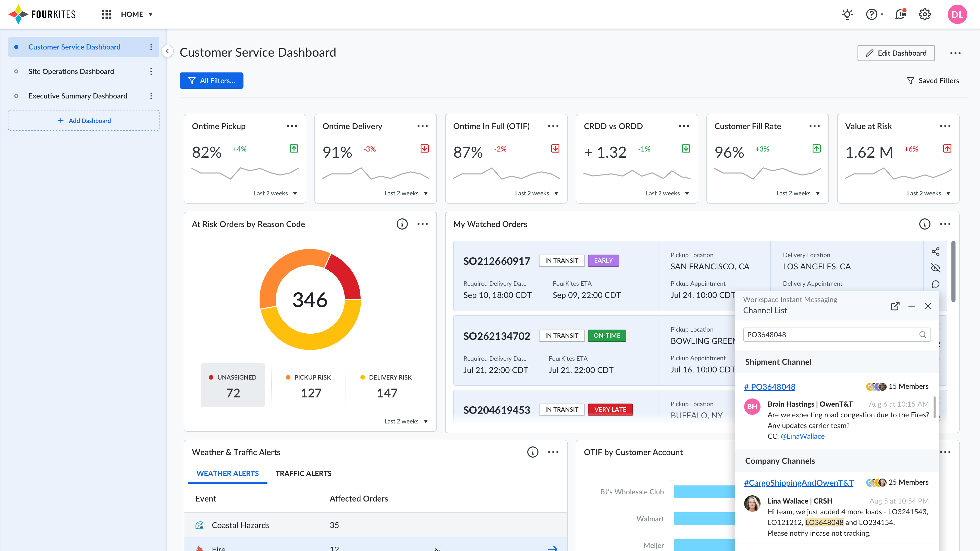Image resolution: width=980 pixels, height=551 pixels.
Task: Open the settings gear icon
Action: (925, 14)
